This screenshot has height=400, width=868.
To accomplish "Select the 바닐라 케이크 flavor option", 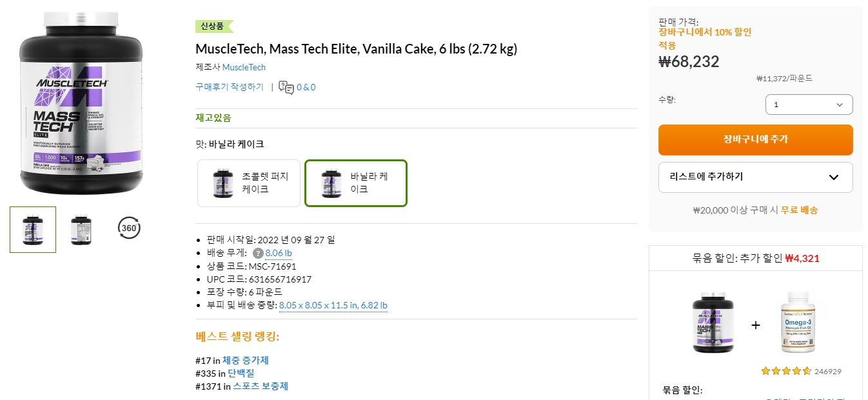I will tap(355, 183).
